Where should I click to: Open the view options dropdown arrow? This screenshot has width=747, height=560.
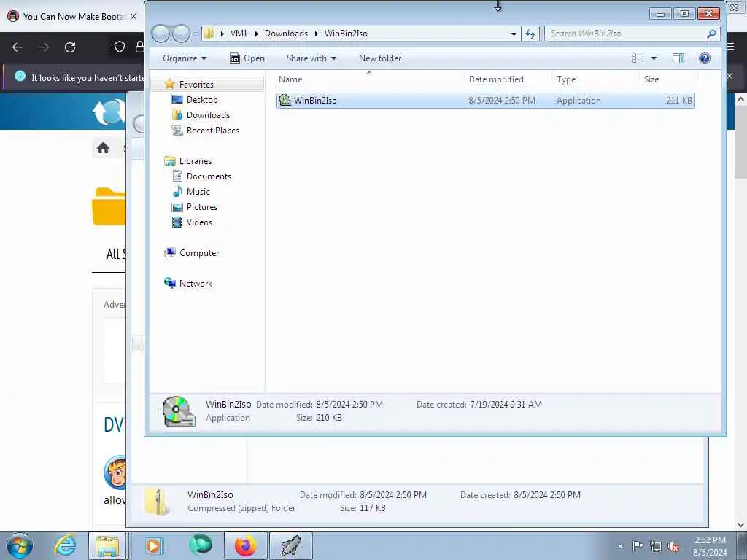tap(654, 58)
